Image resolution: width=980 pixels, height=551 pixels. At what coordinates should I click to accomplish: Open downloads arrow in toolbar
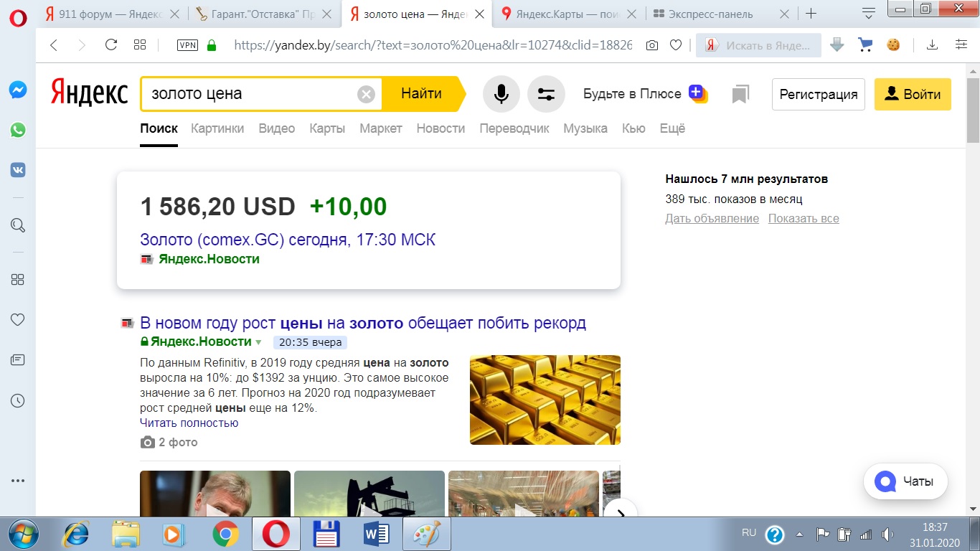932,45
